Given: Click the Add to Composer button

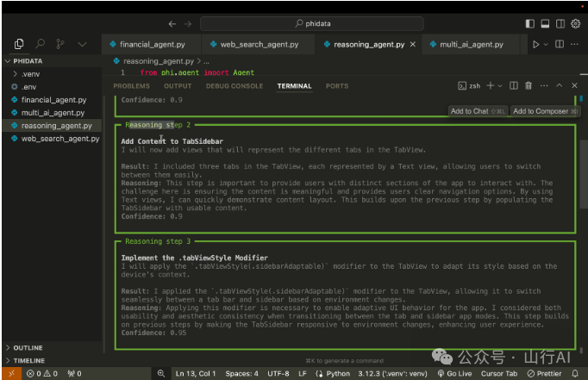Looking at the screenshot, I should click(x=545, y=111).
